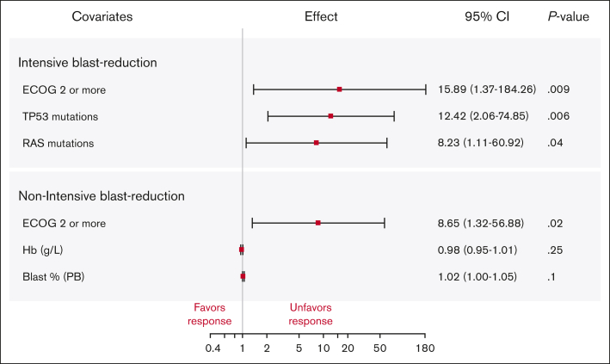Click red marker for non-intensive ECOG 2 row
Screen dimensions: 610x364
point(318,223)
